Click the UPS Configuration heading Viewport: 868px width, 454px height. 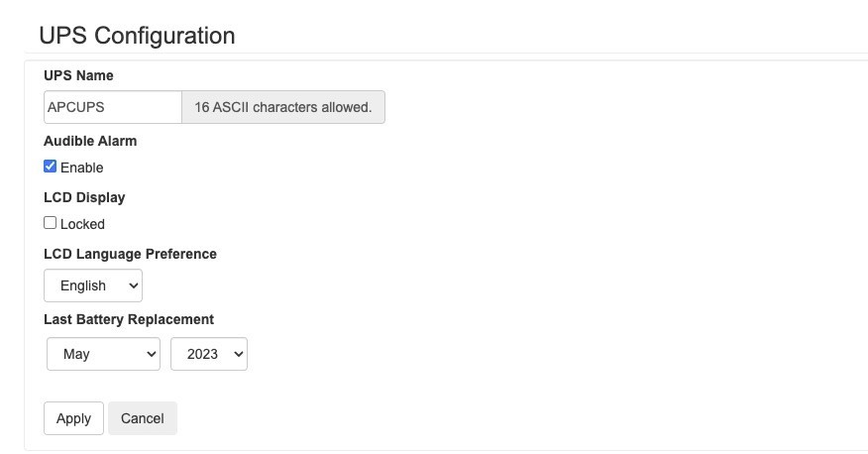pos(137,36)
